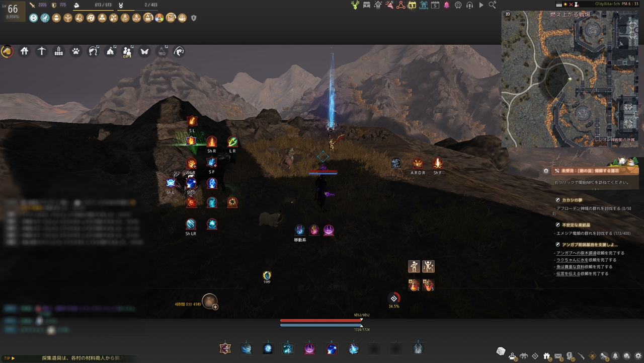Click the headset icon in the top menu
The image size is (644, 363).
pos(469,5)
